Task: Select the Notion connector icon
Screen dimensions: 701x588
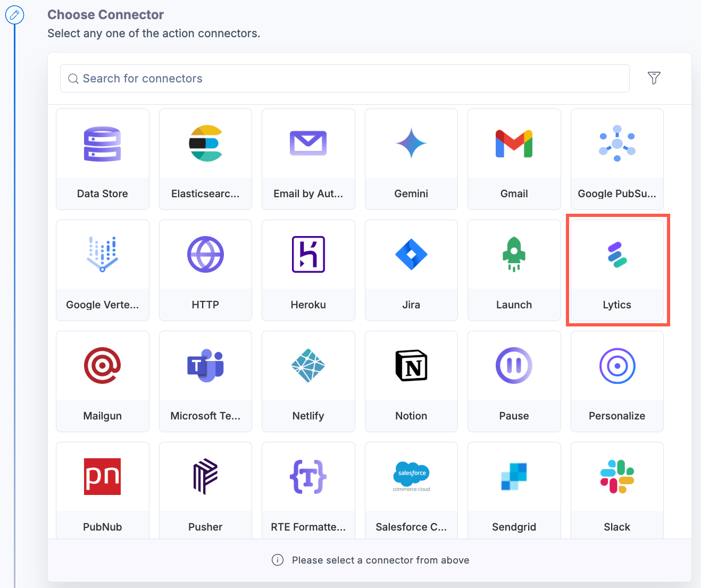Action: point(411,366)
